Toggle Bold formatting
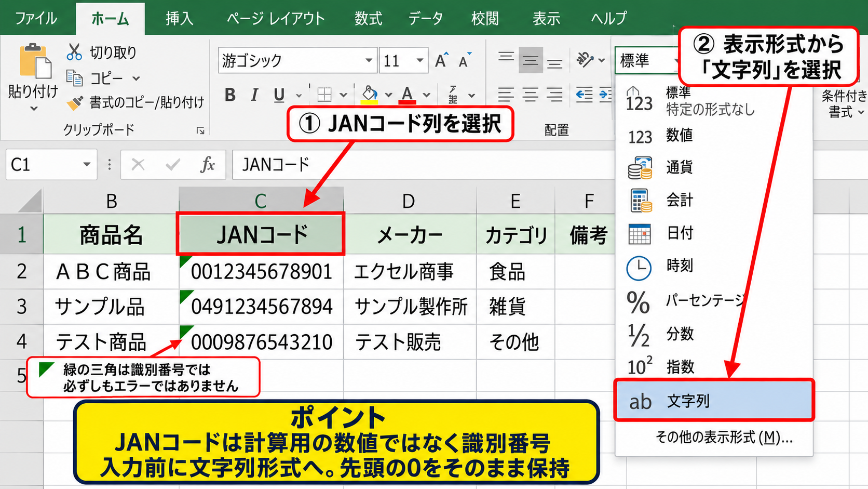 pos(230,95)
